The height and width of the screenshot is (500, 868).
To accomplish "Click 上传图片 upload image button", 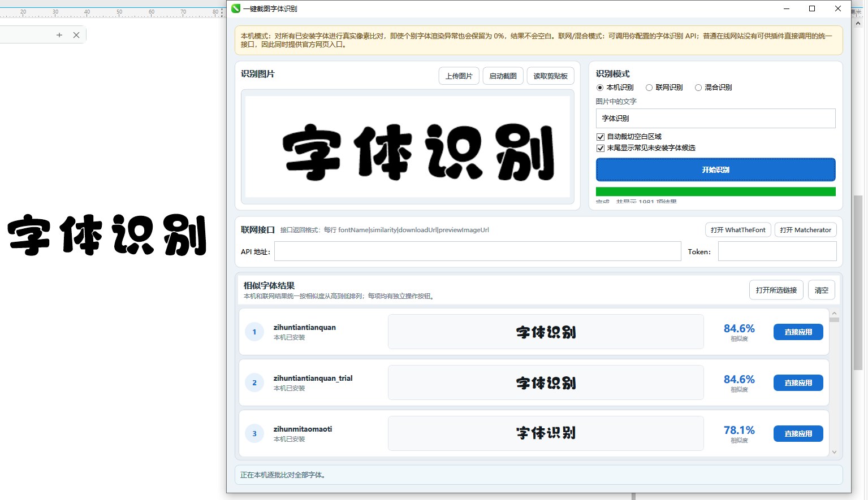I will [x=459, y=76].
